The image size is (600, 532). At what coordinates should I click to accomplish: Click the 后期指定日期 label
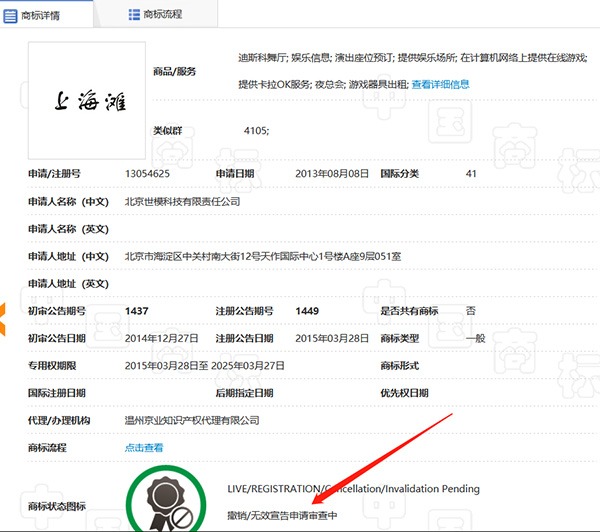(x=245, y=393)
